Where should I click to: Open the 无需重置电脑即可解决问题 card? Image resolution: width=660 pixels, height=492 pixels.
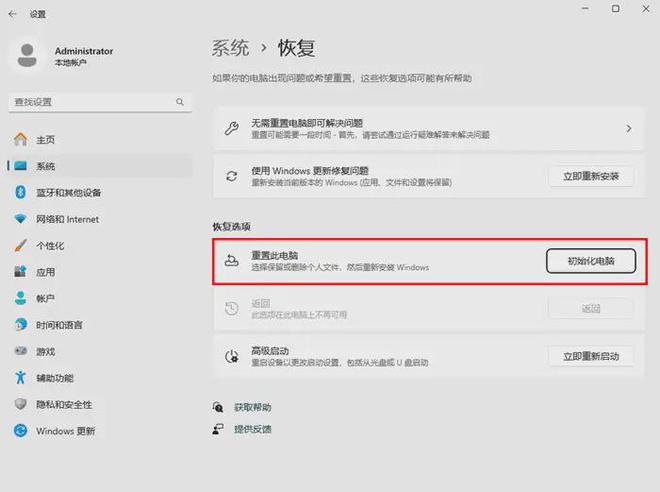pos(428,128)
